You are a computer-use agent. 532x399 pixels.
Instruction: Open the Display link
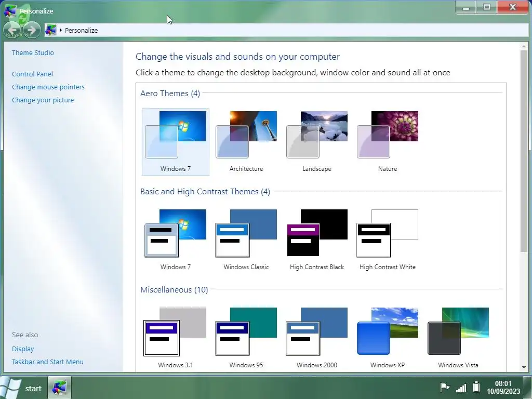[x=23, y=349]
